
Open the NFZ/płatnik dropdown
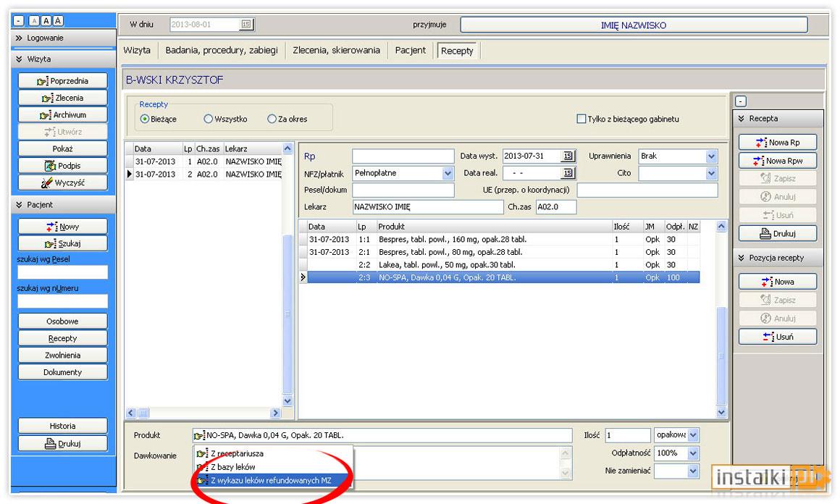[x=448, y=173]
